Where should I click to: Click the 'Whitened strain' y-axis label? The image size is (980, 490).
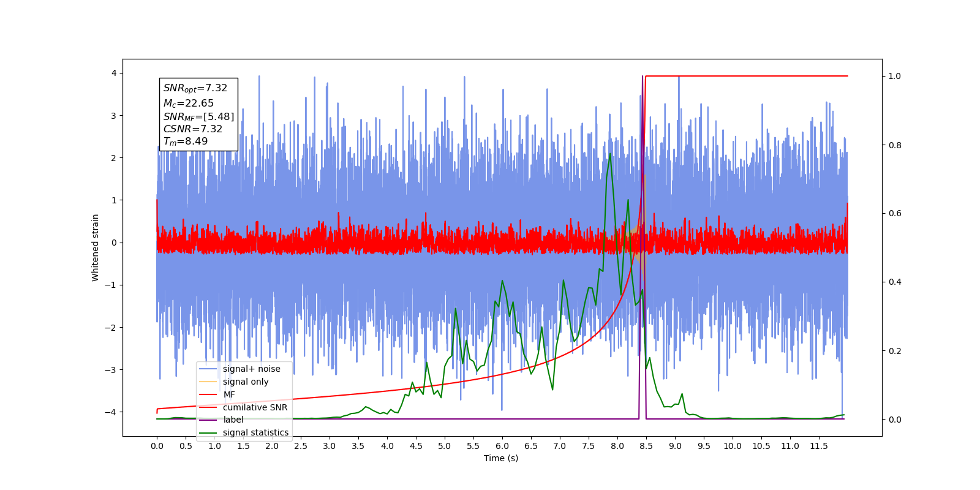(x=95, y=247)
